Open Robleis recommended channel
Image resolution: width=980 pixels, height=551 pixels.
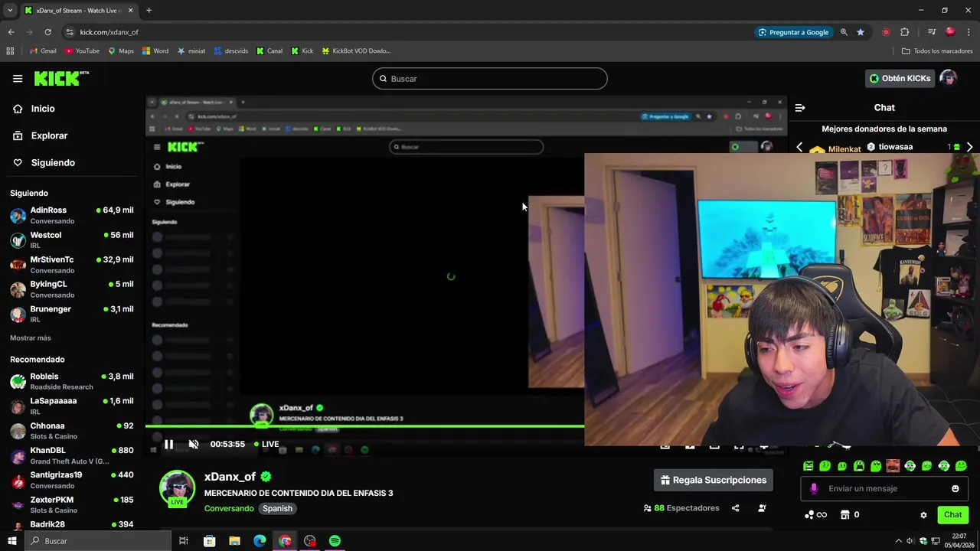coord(73,381)
